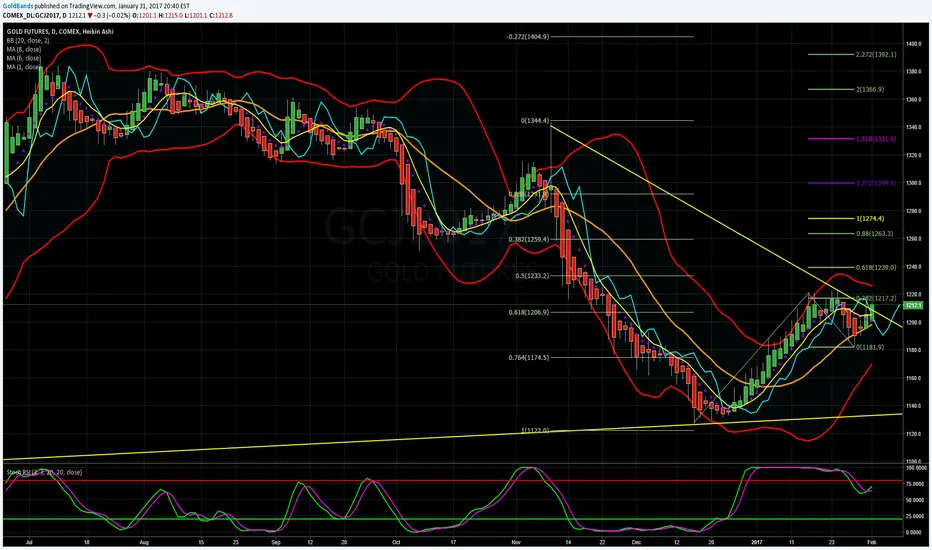Click the Sep date axis label
The height and width of the screenshot is (550, 932).
coord(275,542)
